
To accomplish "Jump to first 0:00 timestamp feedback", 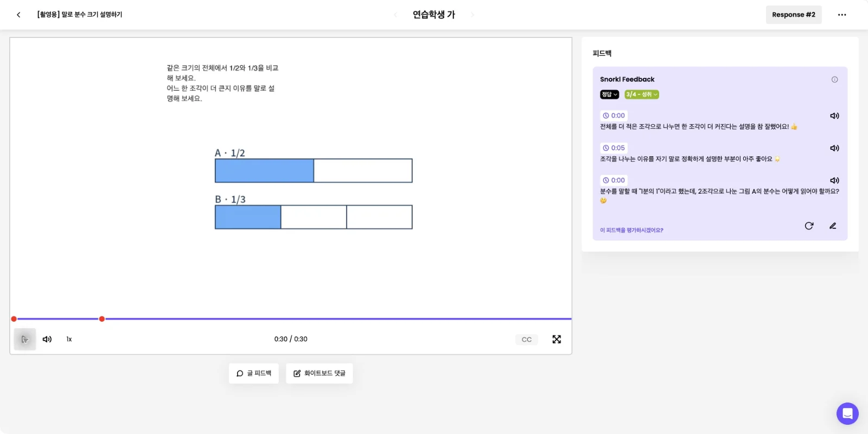I will [614, 116].
